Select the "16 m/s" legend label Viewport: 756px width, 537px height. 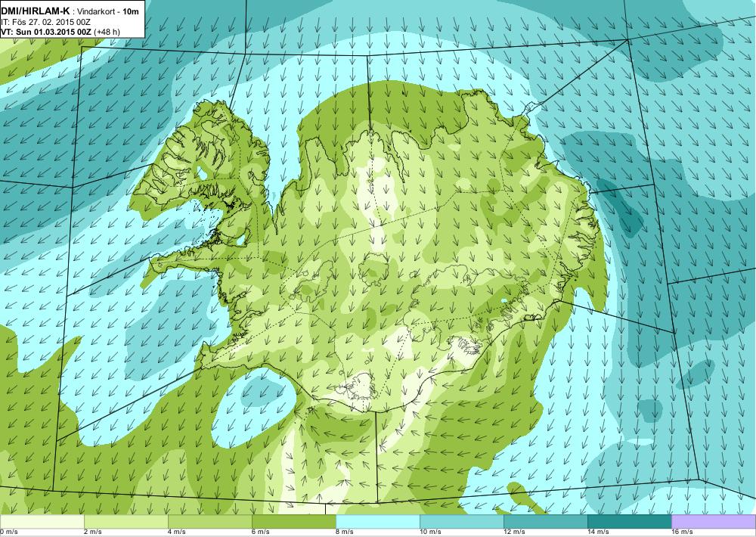(x=682, y=532)
